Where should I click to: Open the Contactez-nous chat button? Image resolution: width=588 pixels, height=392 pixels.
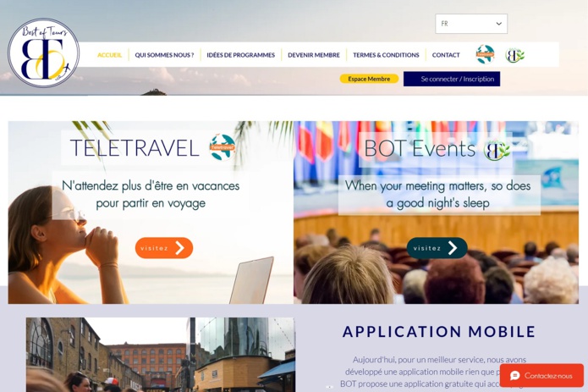(x=541, y=376)
